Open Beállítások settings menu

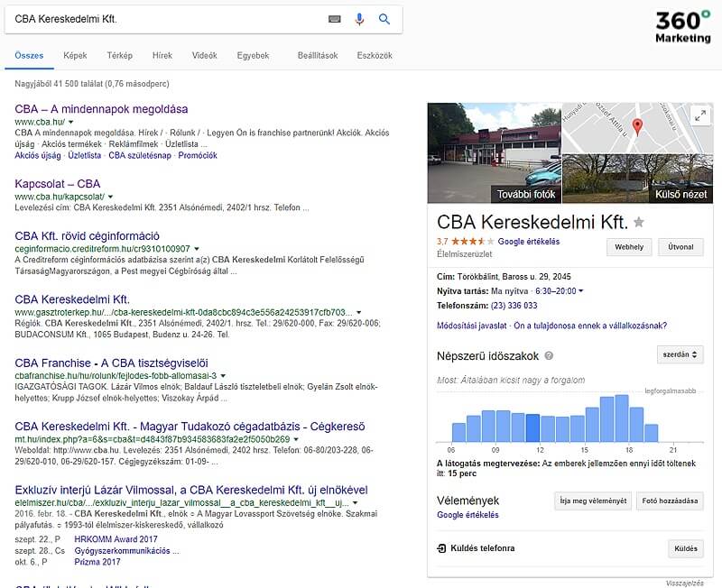pos(318,56)
